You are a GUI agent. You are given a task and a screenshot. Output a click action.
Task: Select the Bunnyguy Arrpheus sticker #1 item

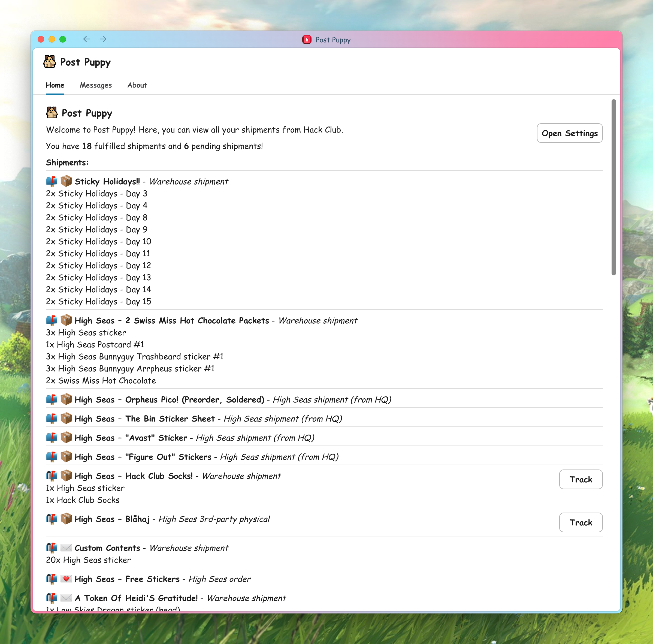131,368
